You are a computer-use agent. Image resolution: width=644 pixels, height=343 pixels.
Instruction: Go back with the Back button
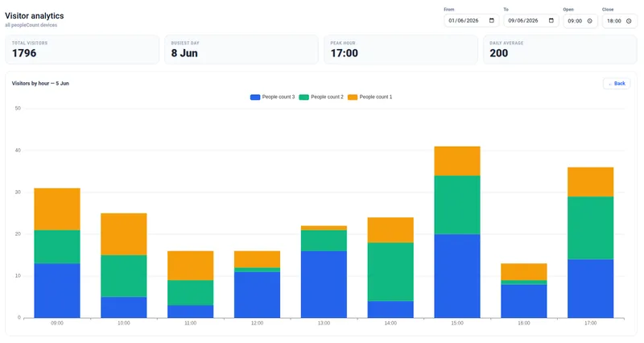pos(617,84)
